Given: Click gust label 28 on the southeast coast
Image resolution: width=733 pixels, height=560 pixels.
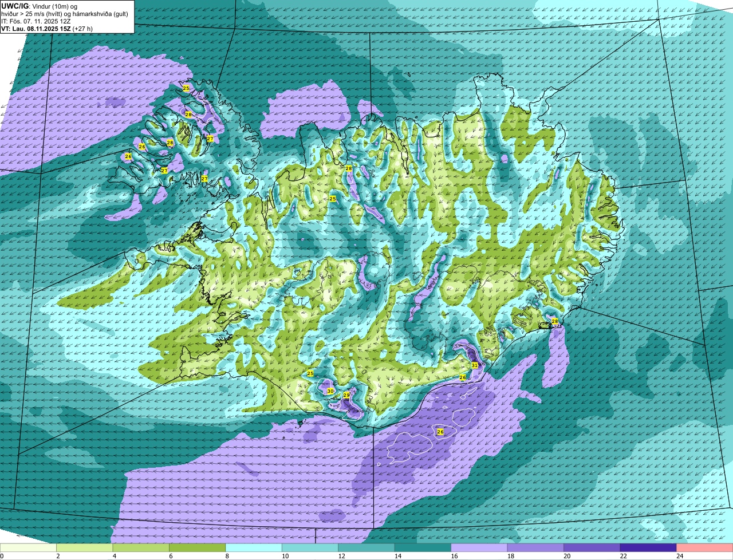Looking at the screenshot, I should tap(555, 322).
